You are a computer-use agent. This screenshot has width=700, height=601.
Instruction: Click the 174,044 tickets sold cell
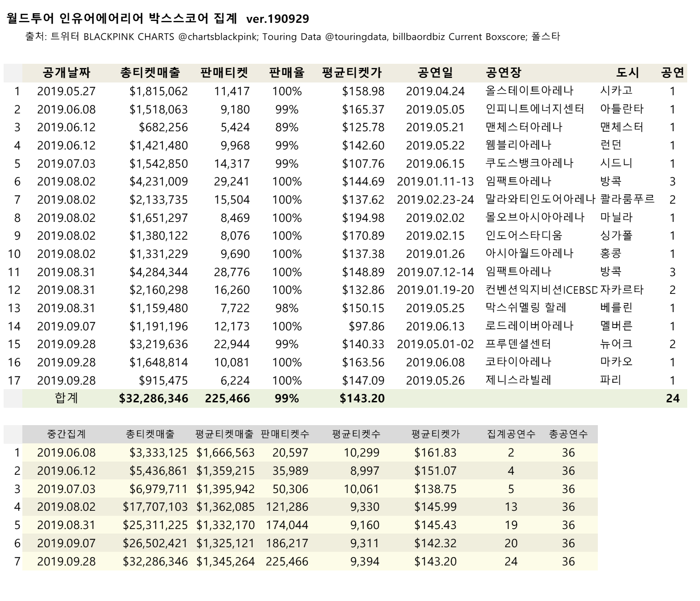[x=287, y=525]
